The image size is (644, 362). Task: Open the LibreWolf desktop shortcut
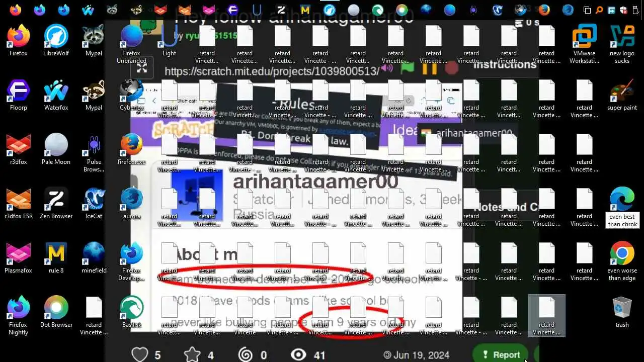56,40
